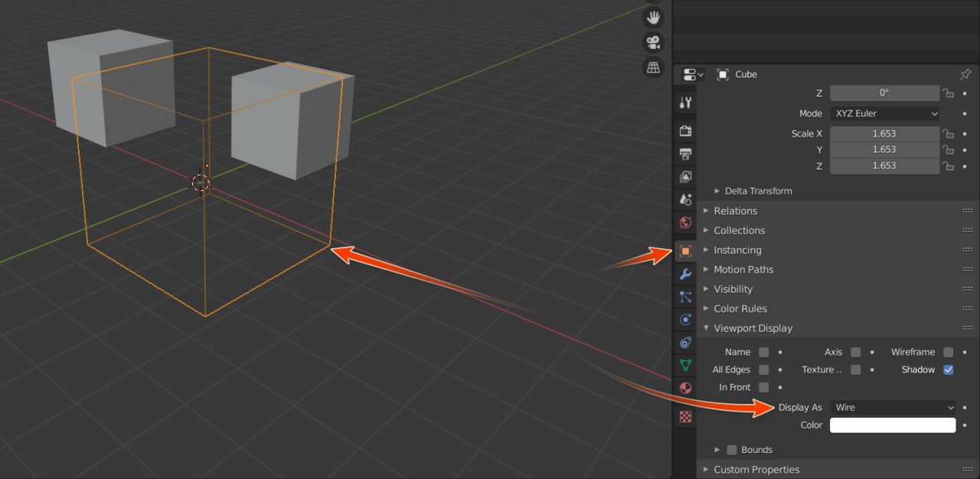The width and height of the screenshot is (980, 479).
Task: Open the Output properties tab
Action: 686,154
